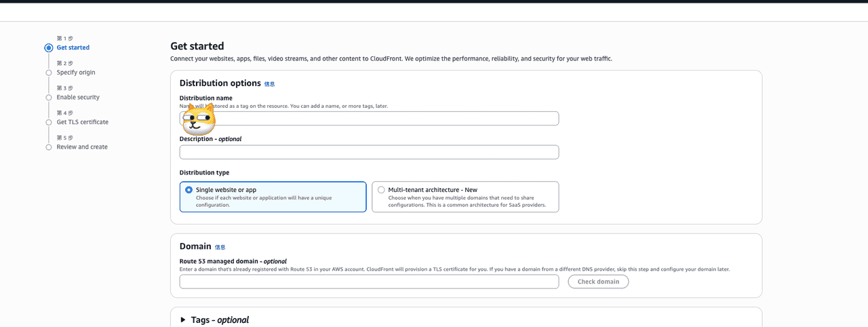Click the shiba dog mascot icon
Image resolution: width=868 pixels, height=327 pixels.
pyautogui.click(x=199, y=120)
